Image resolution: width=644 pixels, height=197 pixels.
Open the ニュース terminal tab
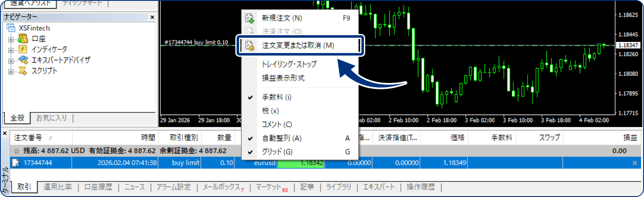[134, 187]
